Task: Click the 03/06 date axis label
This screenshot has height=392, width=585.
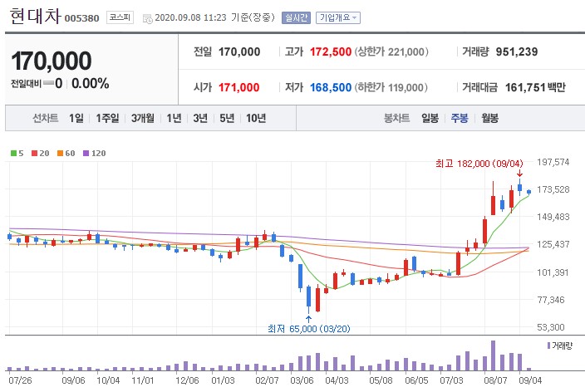Action: pyautogui.click(x=302, y=380)
